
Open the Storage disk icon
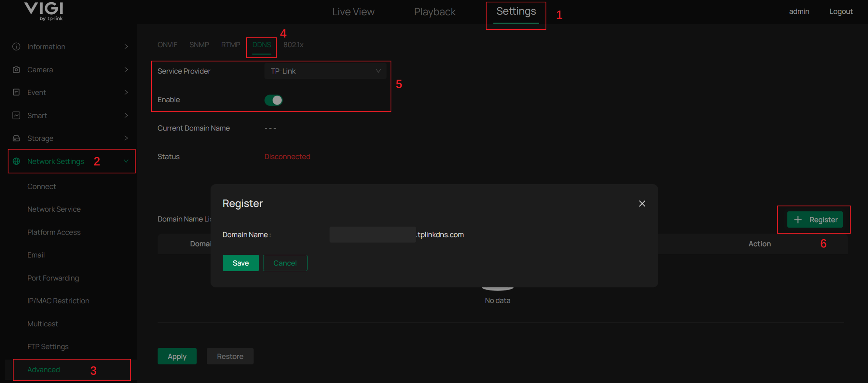[x=16, y=138]
